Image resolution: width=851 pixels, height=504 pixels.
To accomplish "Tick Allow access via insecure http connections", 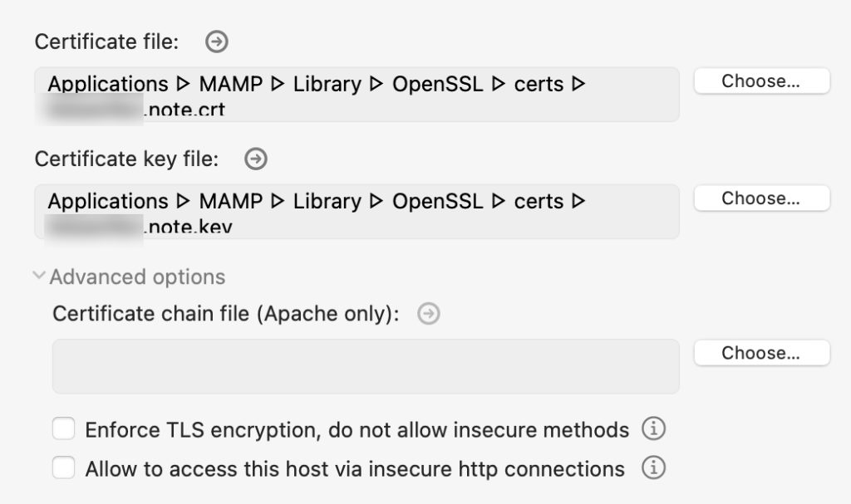I will tap(64, 468).
